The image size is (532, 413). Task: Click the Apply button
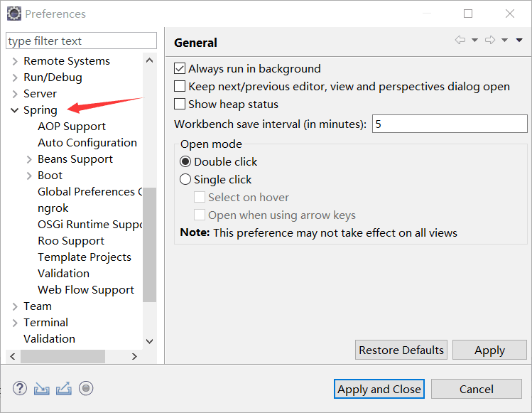tap(489, 350)
